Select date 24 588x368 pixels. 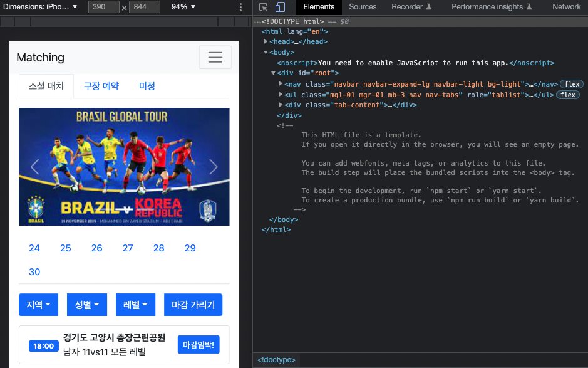34,248
